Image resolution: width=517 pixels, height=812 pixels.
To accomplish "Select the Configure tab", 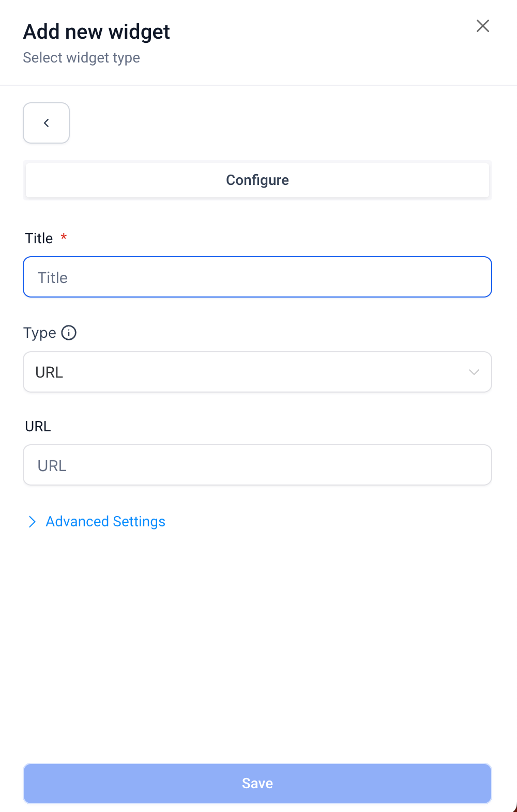I will click(x=257, y=180).
